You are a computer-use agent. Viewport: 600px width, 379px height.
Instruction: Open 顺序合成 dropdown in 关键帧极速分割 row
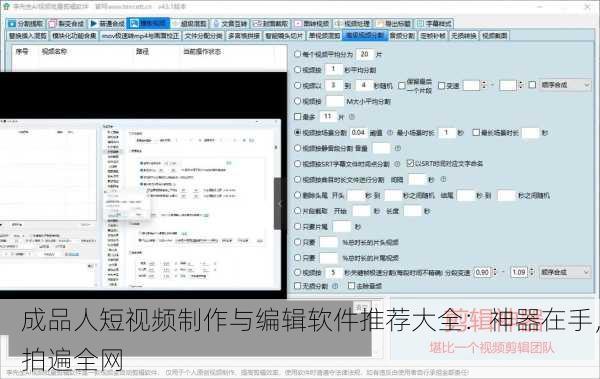click(x=565, y=273)
